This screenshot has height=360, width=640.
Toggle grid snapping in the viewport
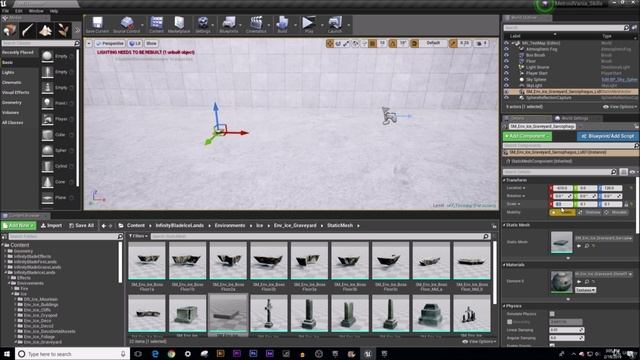point(372,43)
